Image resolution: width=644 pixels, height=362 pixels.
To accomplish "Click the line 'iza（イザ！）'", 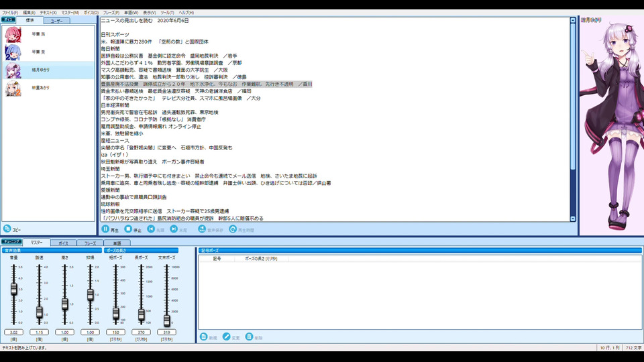I will pyautogui.click(x=115, y=155).
